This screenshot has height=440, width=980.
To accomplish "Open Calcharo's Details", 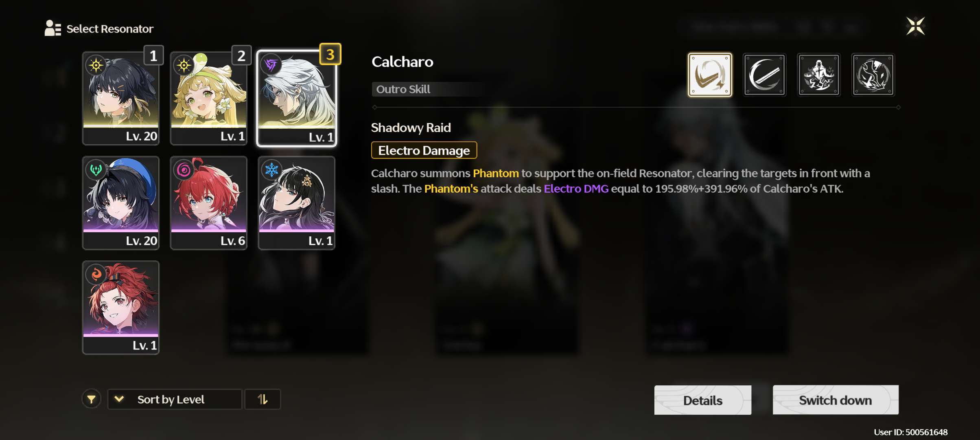I will pos(703,400).
